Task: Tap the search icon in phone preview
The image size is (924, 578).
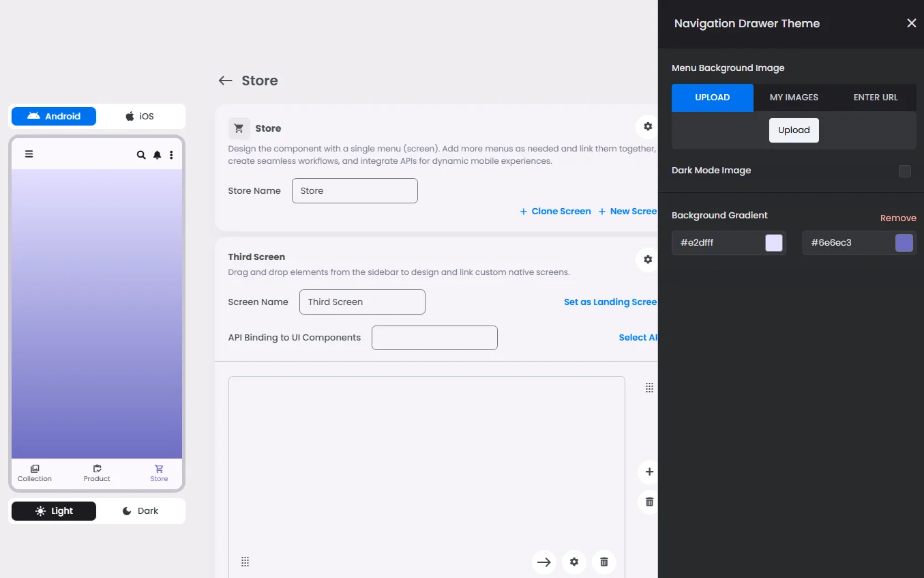Action: (141, 155)
